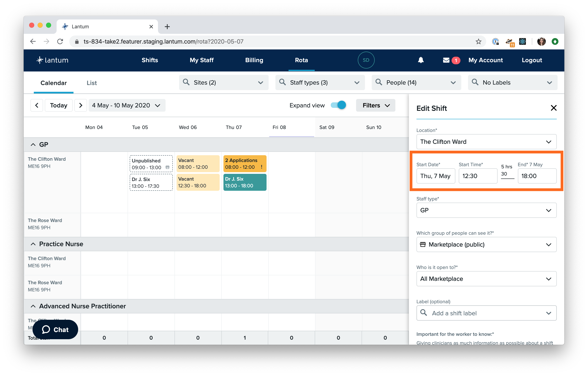Click the search icon in shift label field
This screenshot has width=588, height=376.
(x=424, y=312)
